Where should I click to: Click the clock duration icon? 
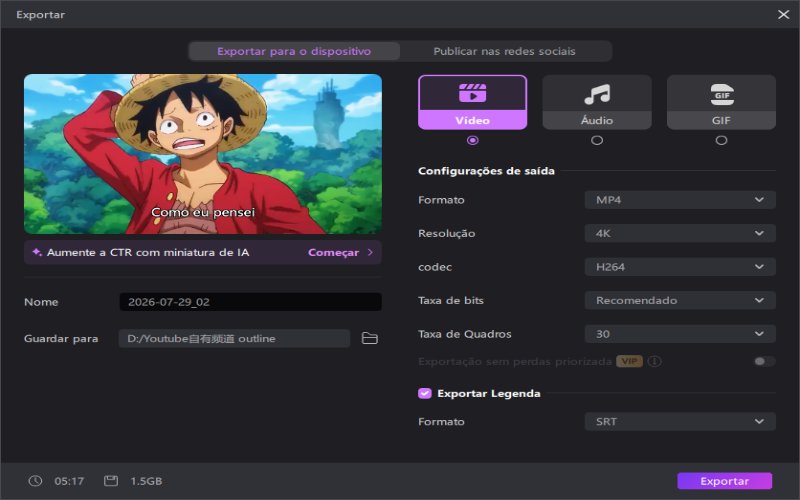pos(35,481)
